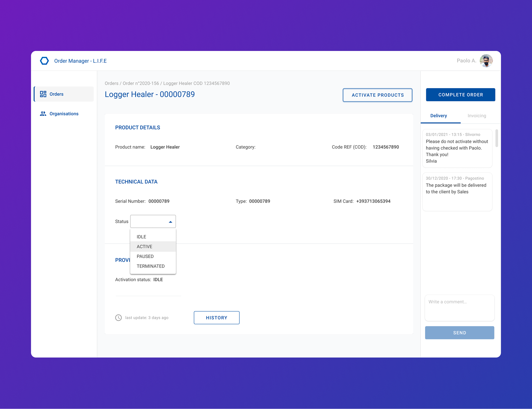
Task: Choose TERMINATED status option
Action: pyautogui.click(x=153, y=266)
